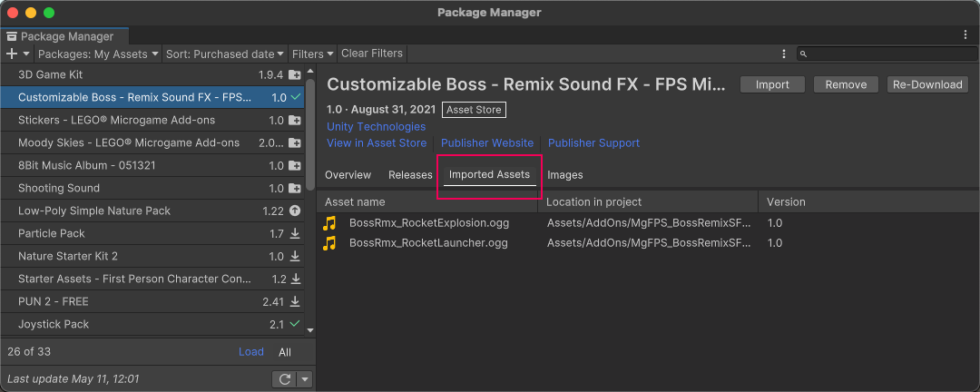980x392 pixels.
Task: Select 8Bit Music Album - 051321
Action: pyautogui.click(x=152, y=166)
